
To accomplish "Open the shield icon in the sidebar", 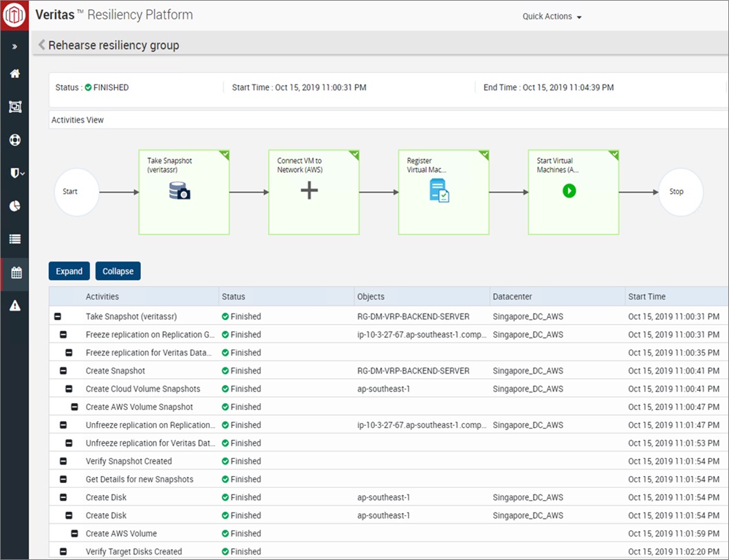I will (x=17, y=173).
